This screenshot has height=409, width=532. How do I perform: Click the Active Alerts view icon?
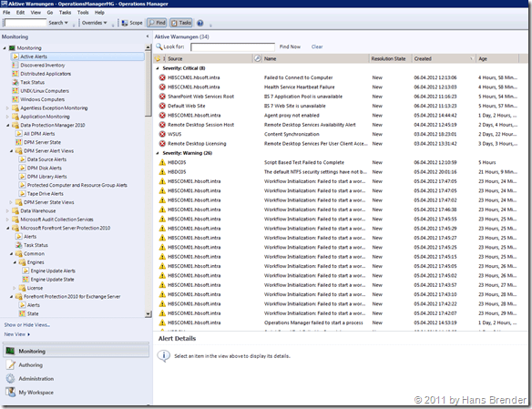coord(15,56)
